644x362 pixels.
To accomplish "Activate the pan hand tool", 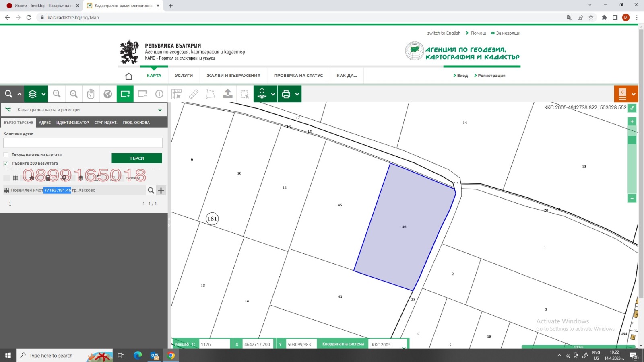I will pyautogui.click(x=91, y=94).
